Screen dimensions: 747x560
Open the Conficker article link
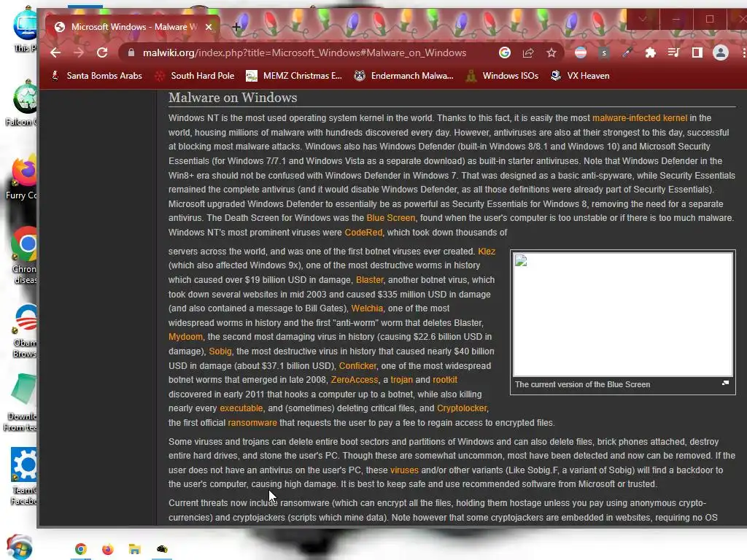click(357, 366)
